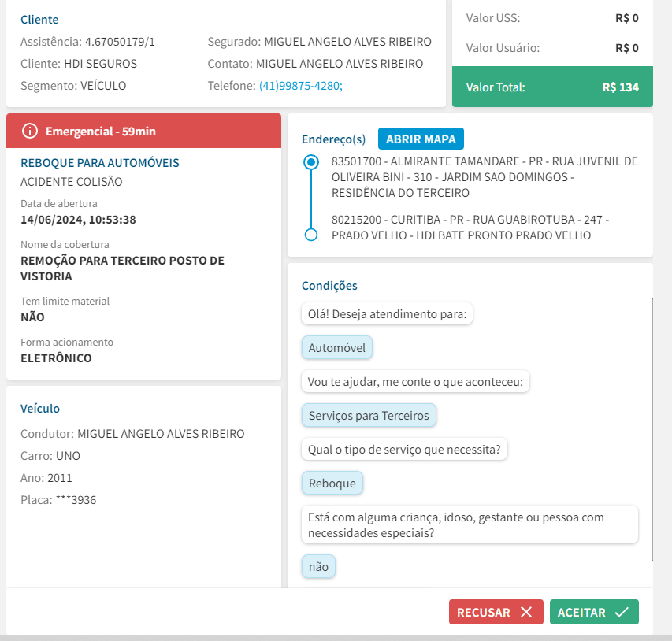Click the Veículo section heading

pyautogui.click(x=40, y=409)
